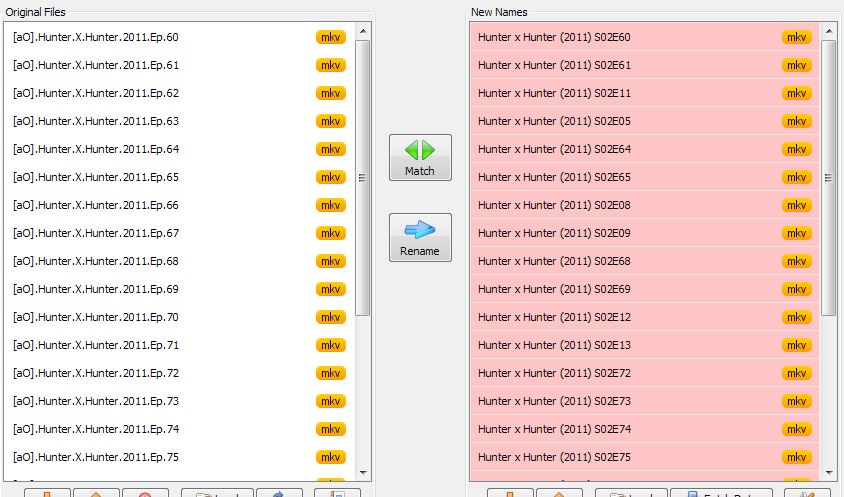The width and height of the screenshot is (844, 497).
Task: Select new name Hunter x Hunter (2011) S02E60
Action: pos(645,37)
